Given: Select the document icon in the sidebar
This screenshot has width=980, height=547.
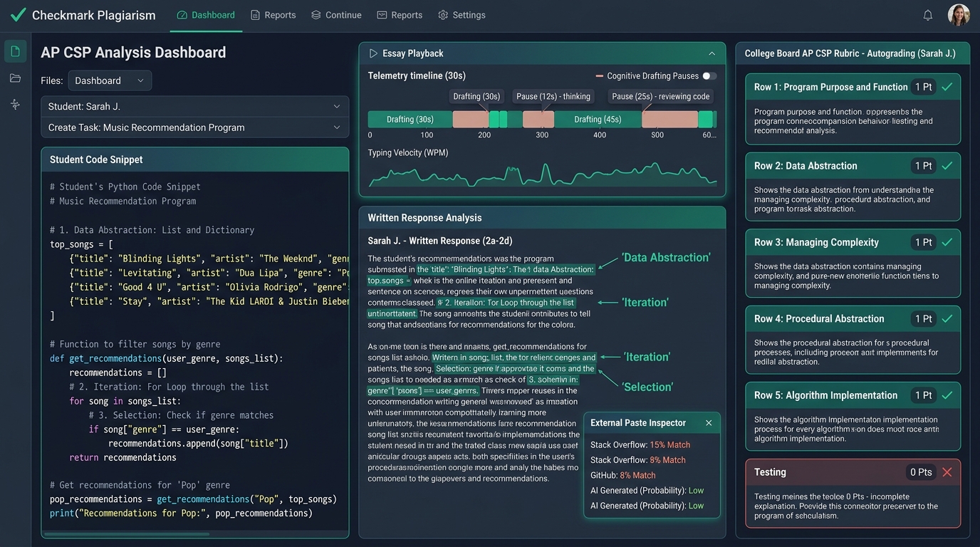Looking at the screenshot, I should [15, 51].
